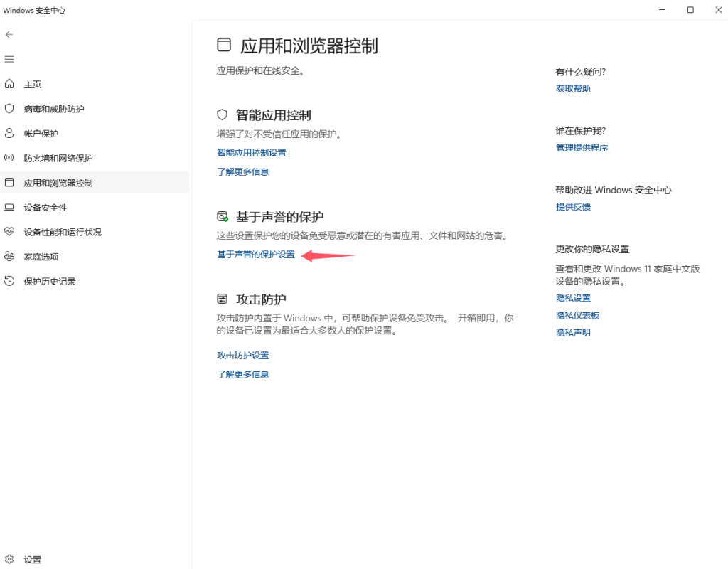Click 了解更多信息 under 攻击防护

click(x=243, y=374)
